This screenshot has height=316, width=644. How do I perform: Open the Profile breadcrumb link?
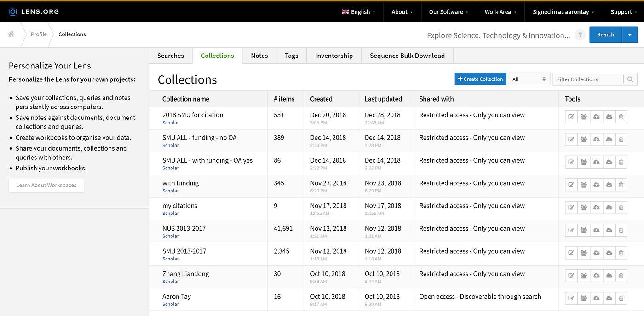click(39, 34)
